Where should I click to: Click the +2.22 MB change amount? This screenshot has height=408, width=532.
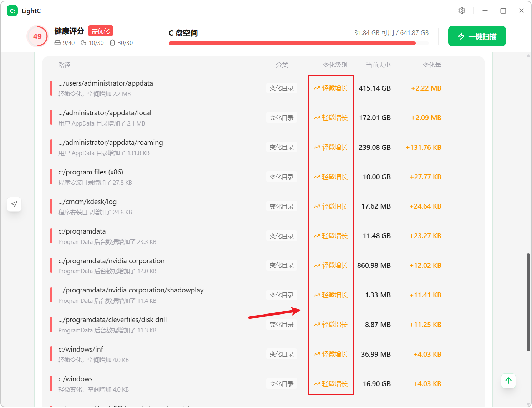tap(426, 88)
